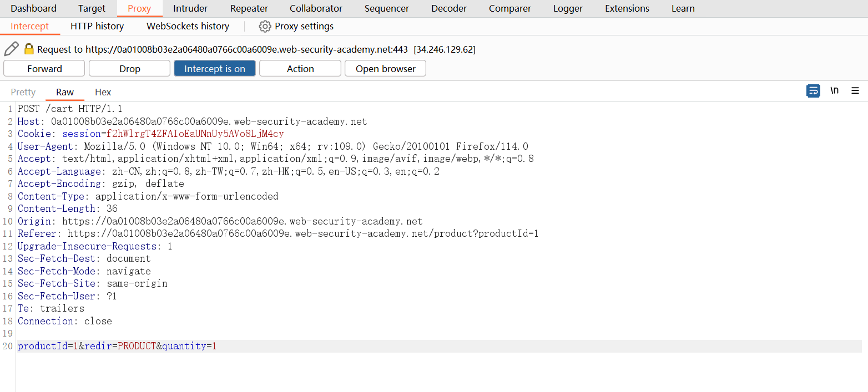This screenshot has height=392, width=868.
Task: Switch to the HTTP history tab
Action: click(97, 26)
